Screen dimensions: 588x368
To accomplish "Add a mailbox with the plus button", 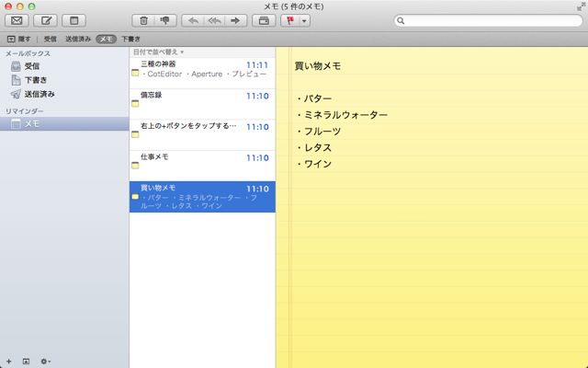I will (8, 362).
